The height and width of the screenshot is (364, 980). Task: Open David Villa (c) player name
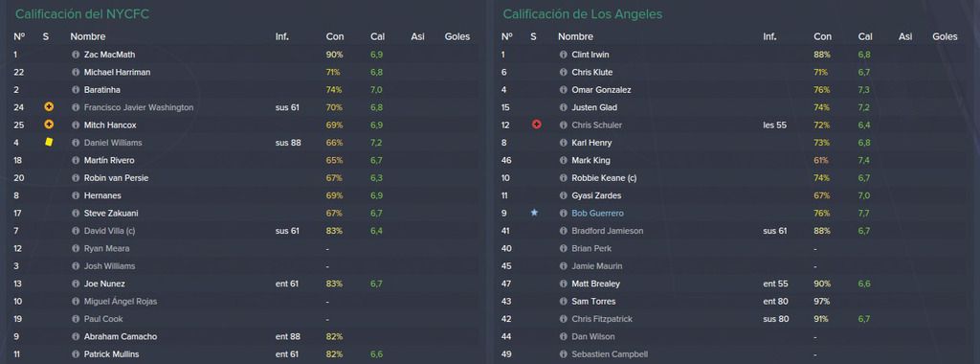click(109, 231)
